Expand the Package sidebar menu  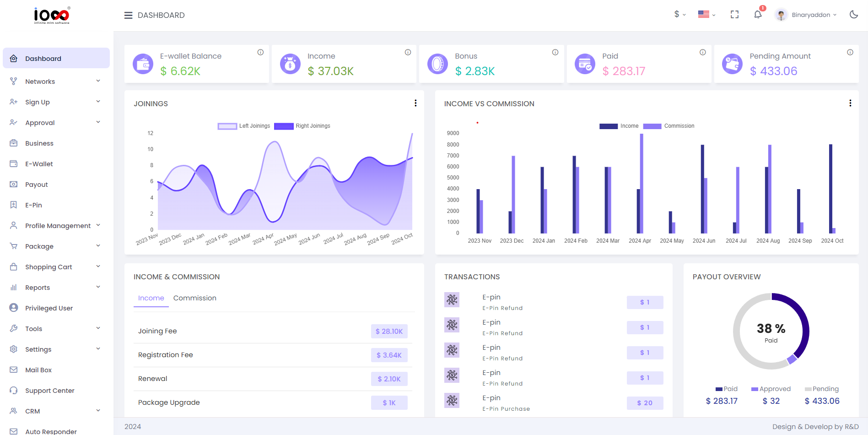56,246
